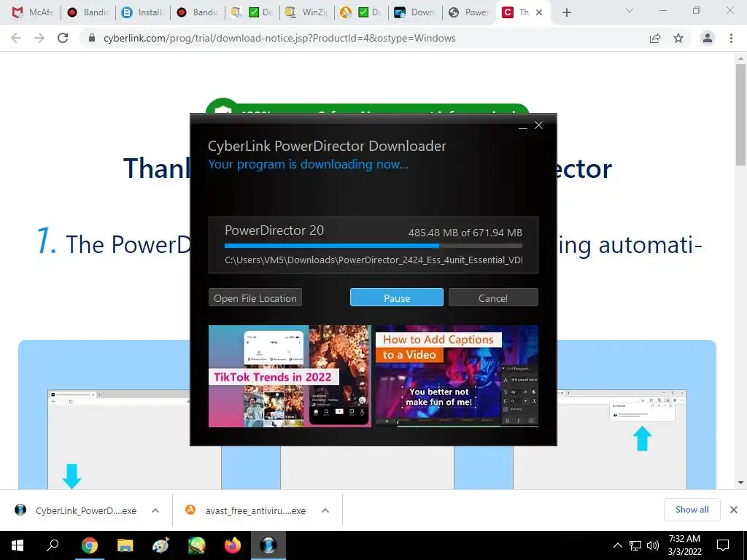
Task: Open the TikTok Trends in 2022 thumbnail
Action: (290, 376)
